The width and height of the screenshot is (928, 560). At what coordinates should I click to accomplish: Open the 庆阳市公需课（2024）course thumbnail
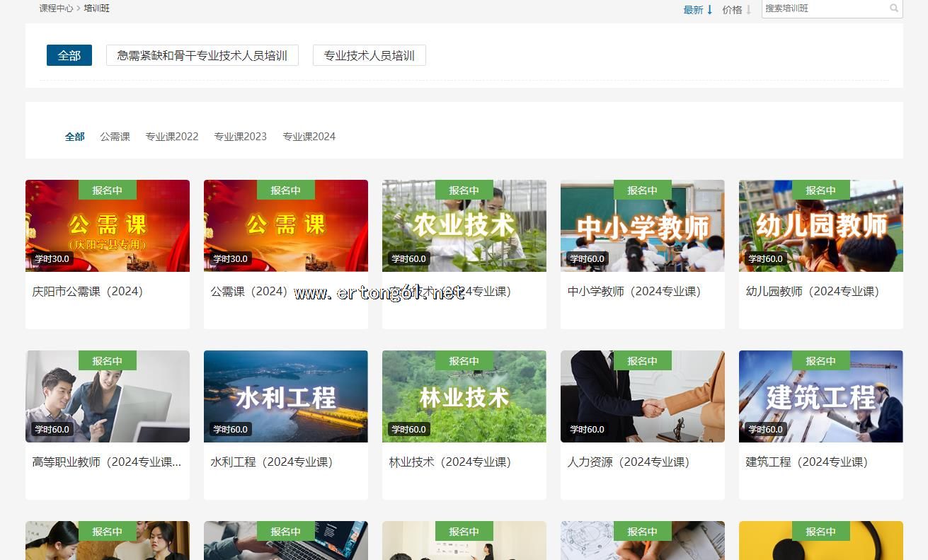(108, 227)
